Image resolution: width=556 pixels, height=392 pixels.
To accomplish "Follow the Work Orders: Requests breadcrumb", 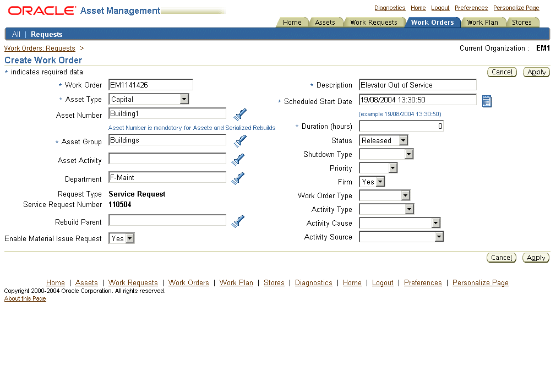I will (x=40, y=48).
